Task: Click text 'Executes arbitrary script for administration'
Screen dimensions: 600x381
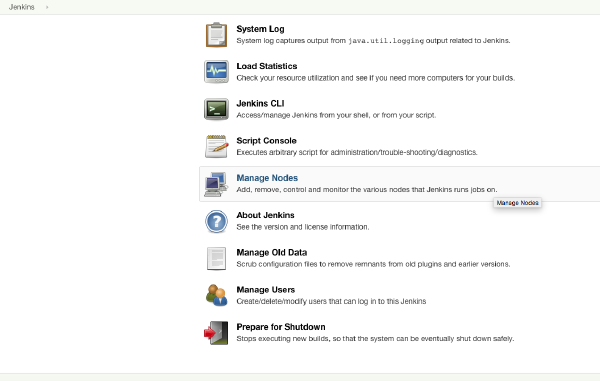Action: point(307,152)
